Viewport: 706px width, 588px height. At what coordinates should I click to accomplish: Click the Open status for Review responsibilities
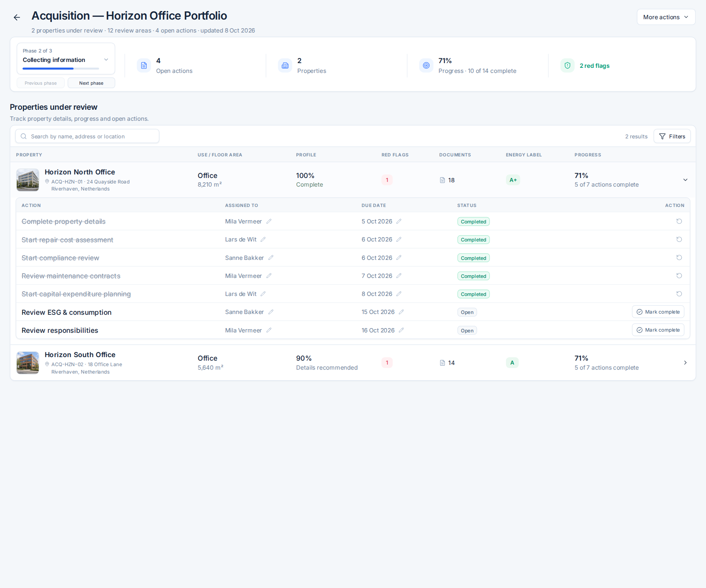[x=467, y=330]
